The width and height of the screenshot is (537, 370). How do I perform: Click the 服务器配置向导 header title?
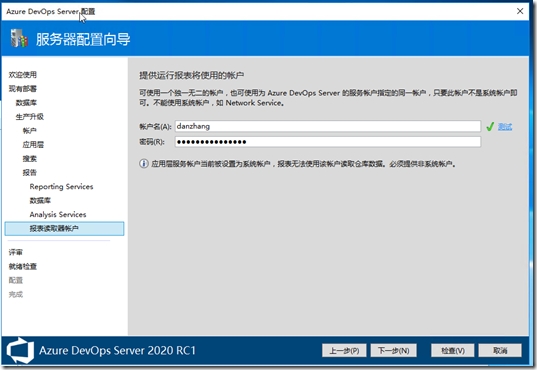[x=83, y=39]
